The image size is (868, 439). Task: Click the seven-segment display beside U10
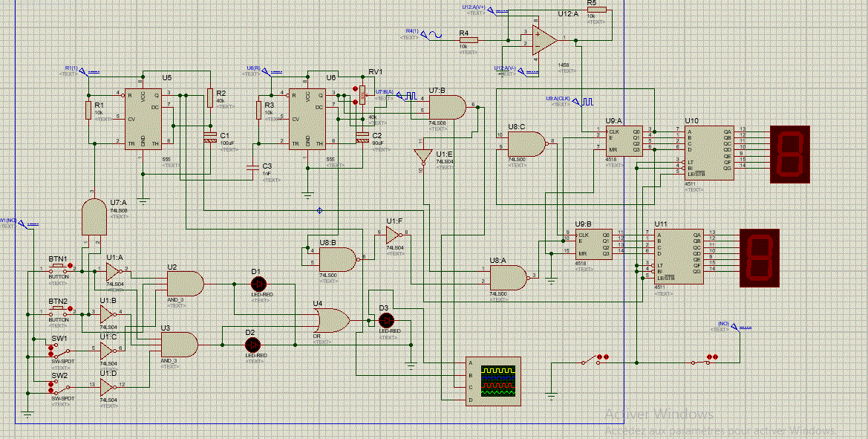790,154
